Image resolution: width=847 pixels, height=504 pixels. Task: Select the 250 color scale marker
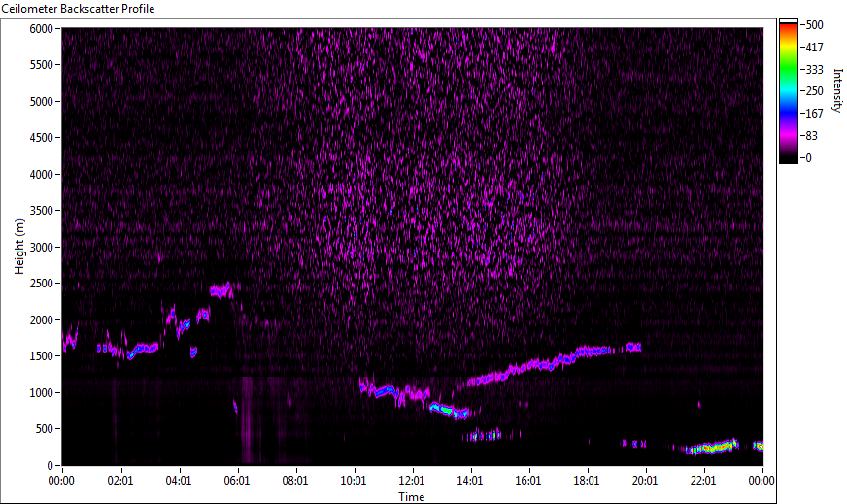pyautogui.click(x=814, y=91)
